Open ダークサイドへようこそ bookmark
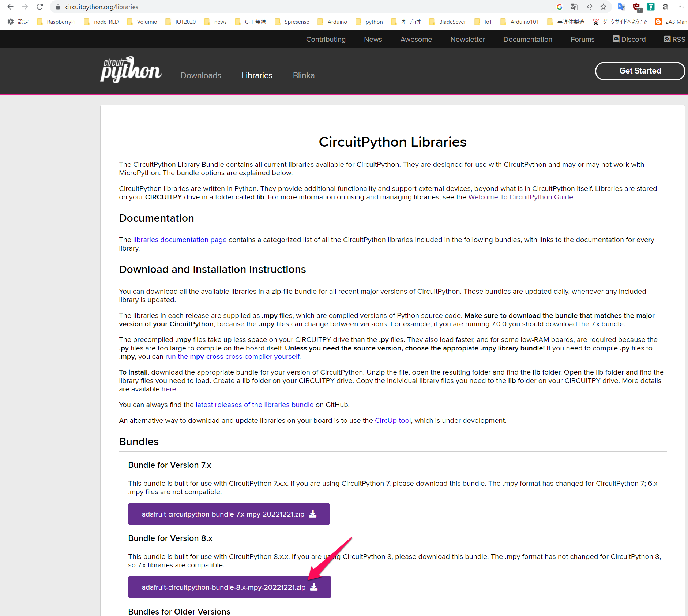The width and height of the screenshot is (688, 616). [x=620, y=22]
